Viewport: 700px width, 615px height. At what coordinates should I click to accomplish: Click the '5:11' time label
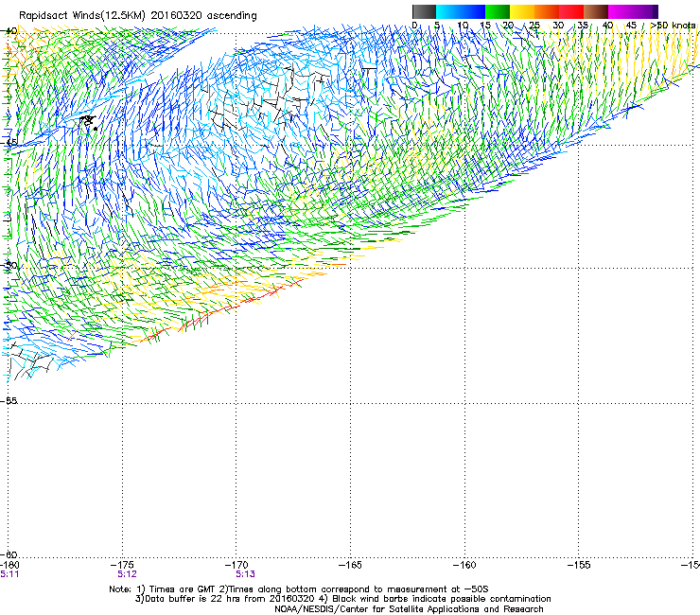[x=9, y=574]
